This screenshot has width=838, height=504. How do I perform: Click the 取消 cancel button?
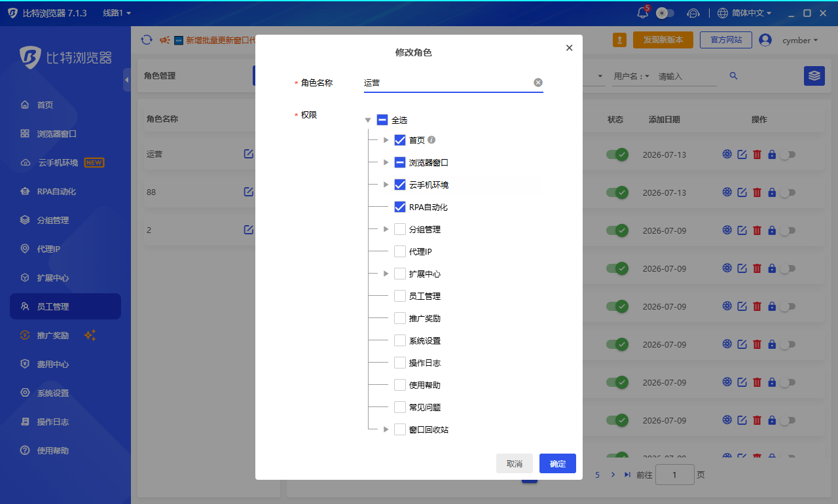click(515, 463)
